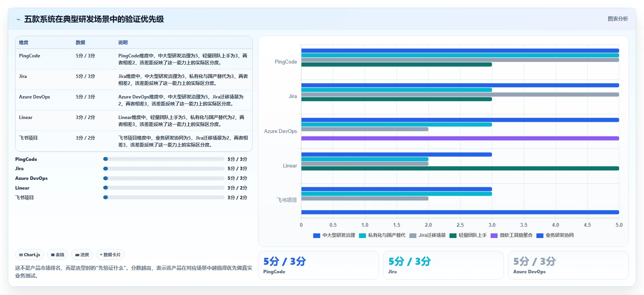Click the Jira label on the chart axis
This screenshot has width=644, height=295.
293,97
